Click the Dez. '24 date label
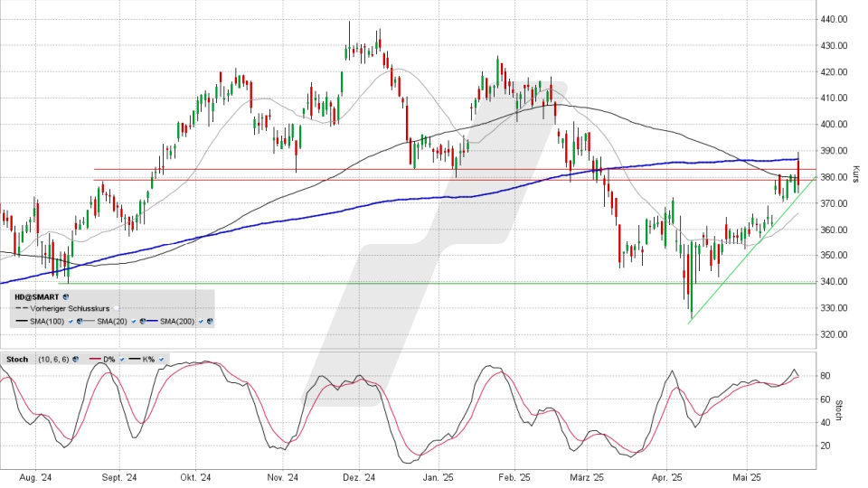Image resolution: width=868 pixels, height=488 pixels. coord(359,477)
